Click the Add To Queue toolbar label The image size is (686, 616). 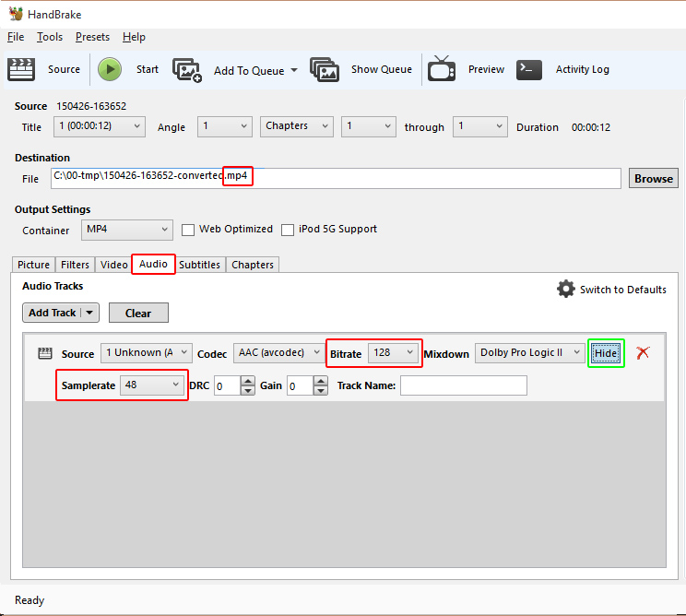(249, 70)
